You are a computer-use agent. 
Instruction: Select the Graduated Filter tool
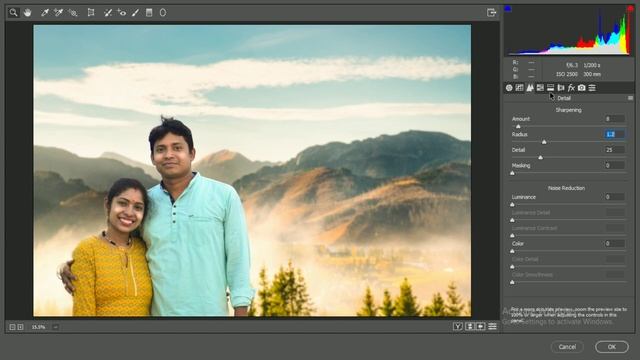pyautogui.click(x=149, y=13)
